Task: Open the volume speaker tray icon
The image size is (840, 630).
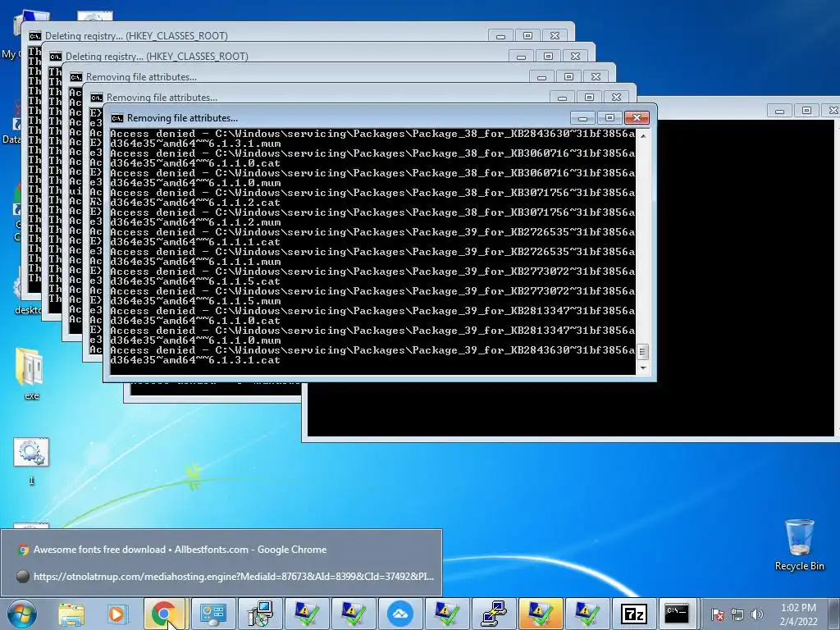Action: (x=757, y=614)
